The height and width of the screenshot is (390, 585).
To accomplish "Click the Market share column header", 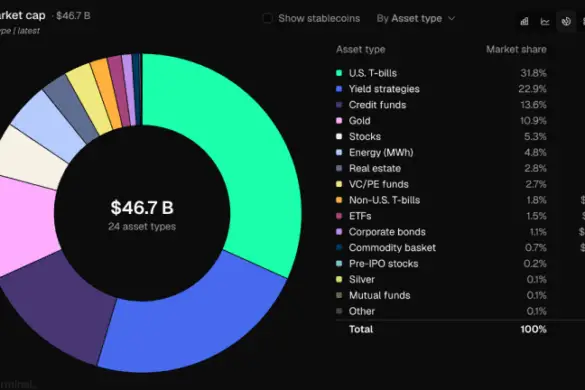I will [516, 49].
